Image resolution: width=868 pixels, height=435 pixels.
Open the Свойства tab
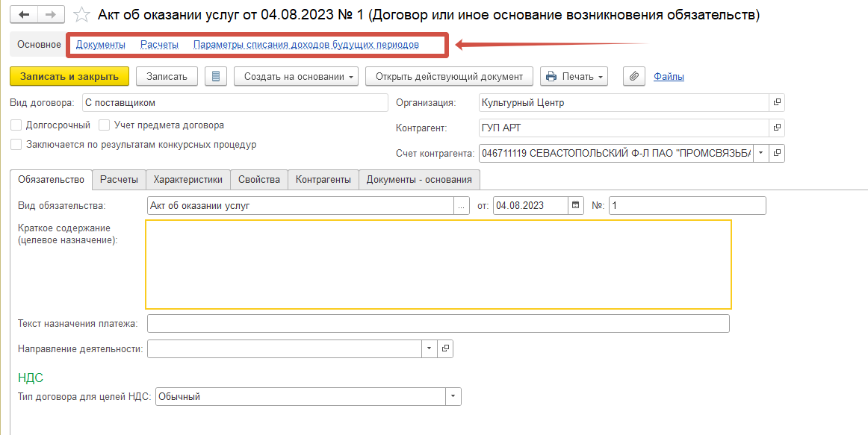pos(259,179)
